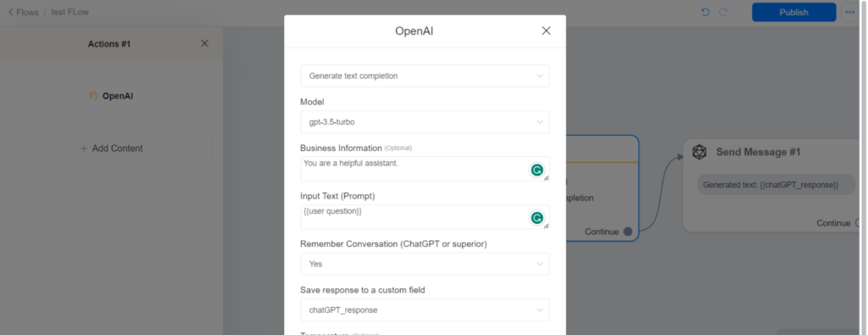Viewport: 868px width, 335px height.
Task: Close the Actions #1 panel
Action: [x=204, y=43]
